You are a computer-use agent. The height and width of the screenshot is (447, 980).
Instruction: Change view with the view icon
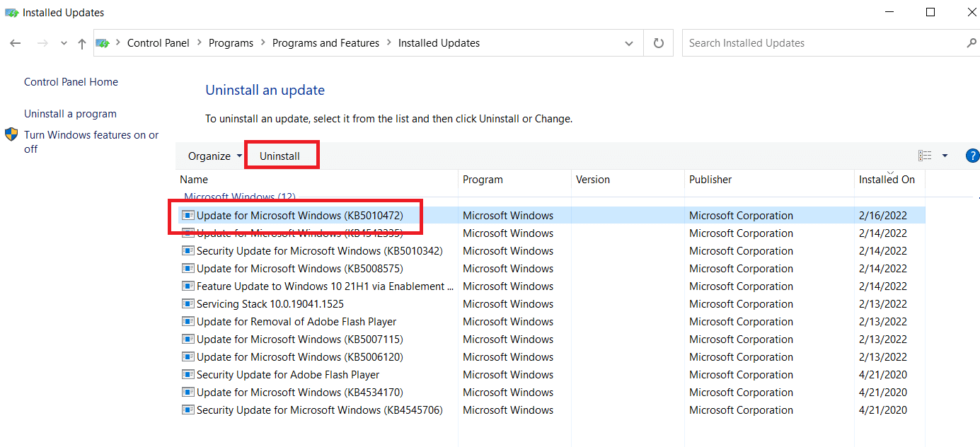click(925, 156)
